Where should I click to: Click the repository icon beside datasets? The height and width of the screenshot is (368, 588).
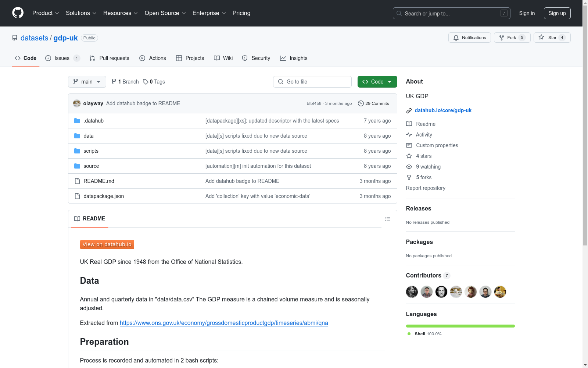click(15, 38)
